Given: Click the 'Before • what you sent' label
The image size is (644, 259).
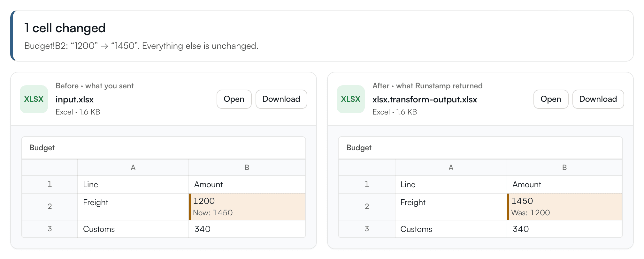Looking at the screenshot, I should pyautogui.click(x=95, y=86).
